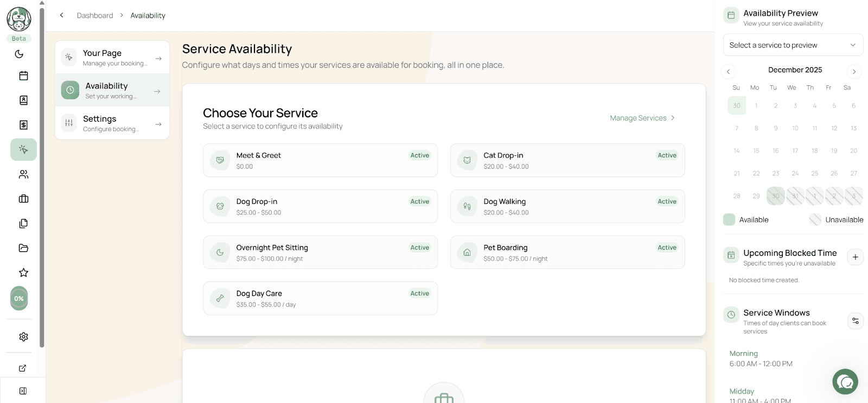
Task: Click the 0% progress indicator in sidebar
Action: [x=19, y=299]
